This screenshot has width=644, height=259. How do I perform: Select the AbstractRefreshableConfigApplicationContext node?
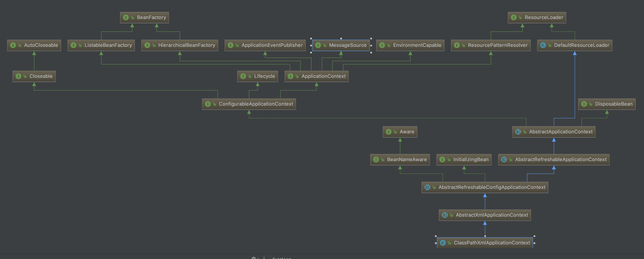(485, 187)
